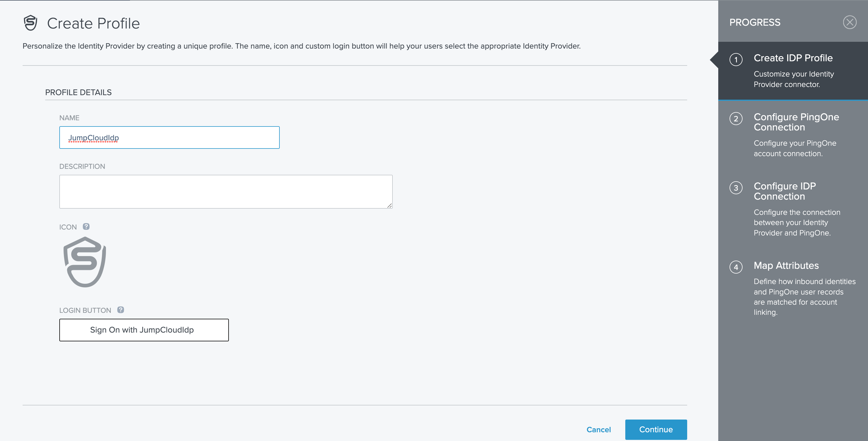Jump to the Map Attributes step
The height and width of the screenshot is (441, 868).
[x=786, y=265]
